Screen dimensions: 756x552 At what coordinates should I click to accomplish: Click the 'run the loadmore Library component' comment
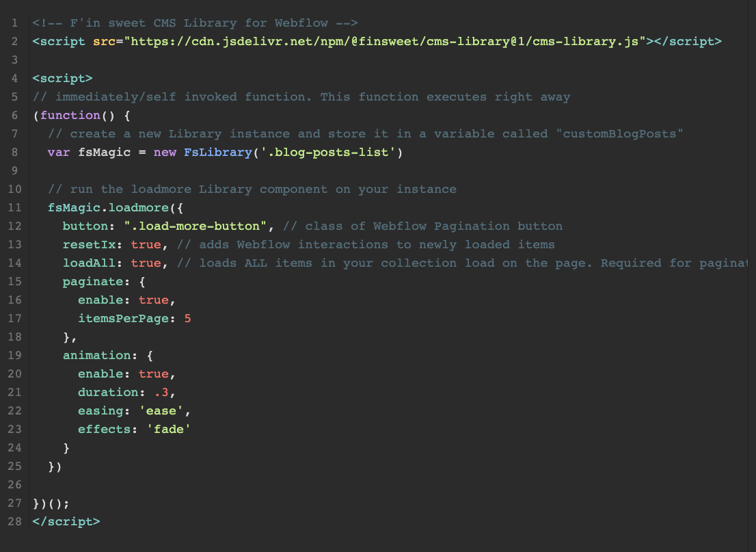252,189
